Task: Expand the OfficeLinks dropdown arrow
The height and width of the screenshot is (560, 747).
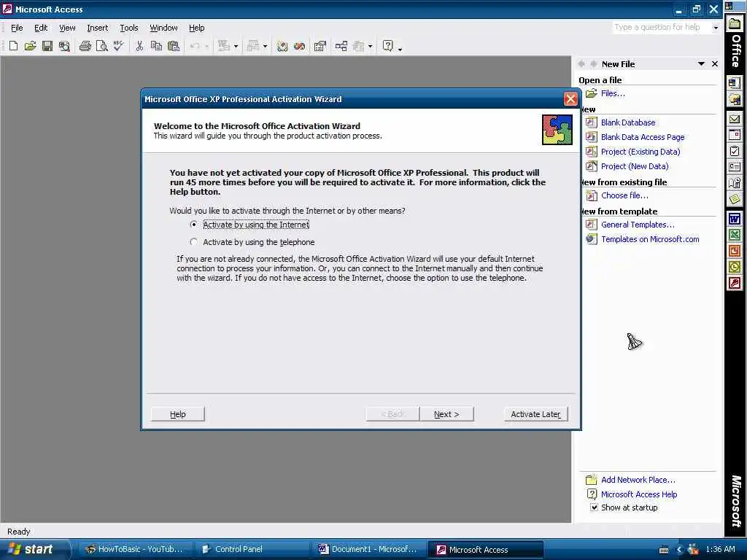Action: pyautogui.click(x=236, y=46)
